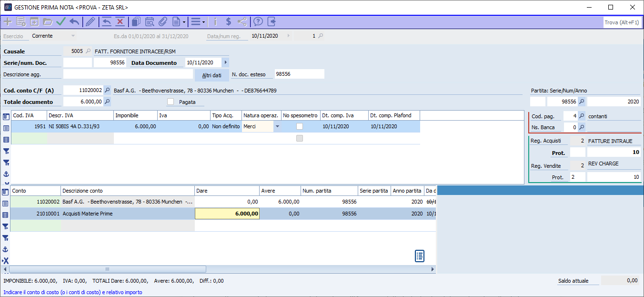Click magnifier next to Totale documento

tap(107, 102)
